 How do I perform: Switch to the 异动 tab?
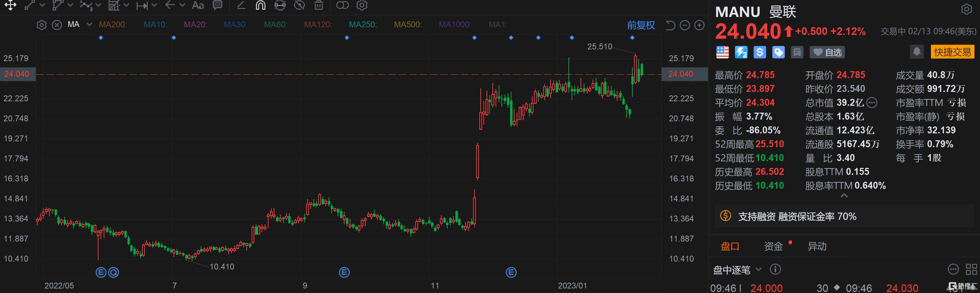[x=817, y=246]
